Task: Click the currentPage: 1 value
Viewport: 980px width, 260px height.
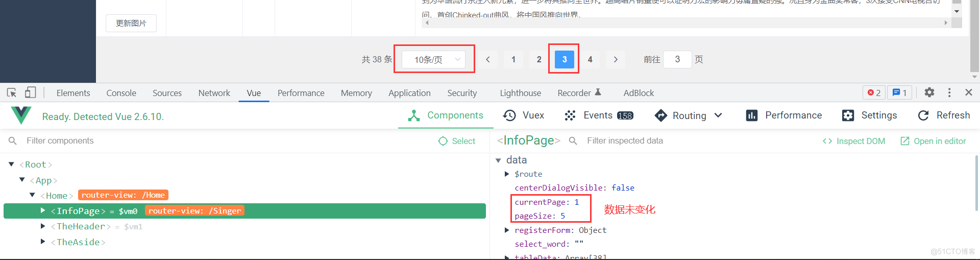Action: [x=547, y=202]
